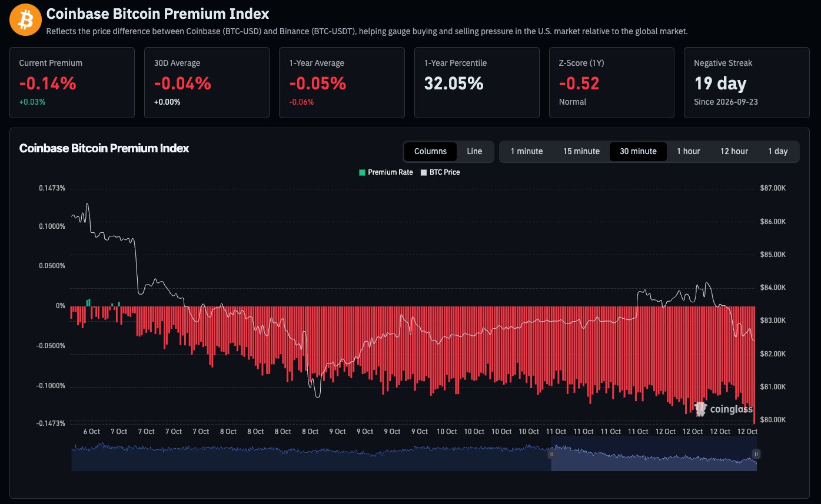
Task: Toggle the BTC Price legend series
Action: coord(440,172)
